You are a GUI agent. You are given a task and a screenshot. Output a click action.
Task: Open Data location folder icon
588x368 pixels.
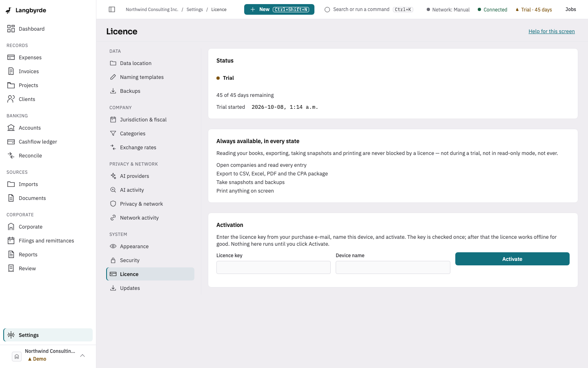pyautogui.click(x=113, y=63)
